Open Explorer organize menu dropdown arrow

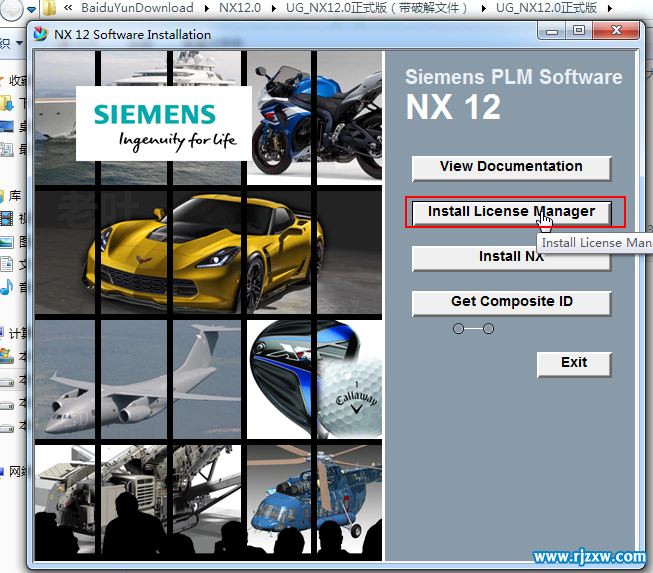(x=19, y=43)
